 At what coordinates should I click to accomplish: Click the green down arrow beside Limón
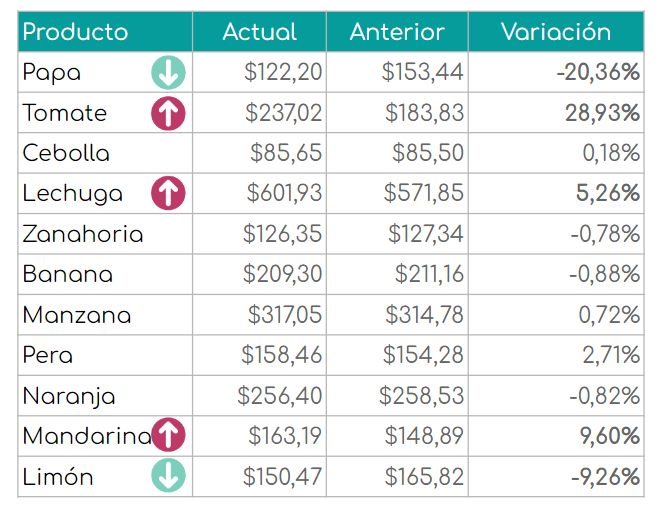coord(168,475)
